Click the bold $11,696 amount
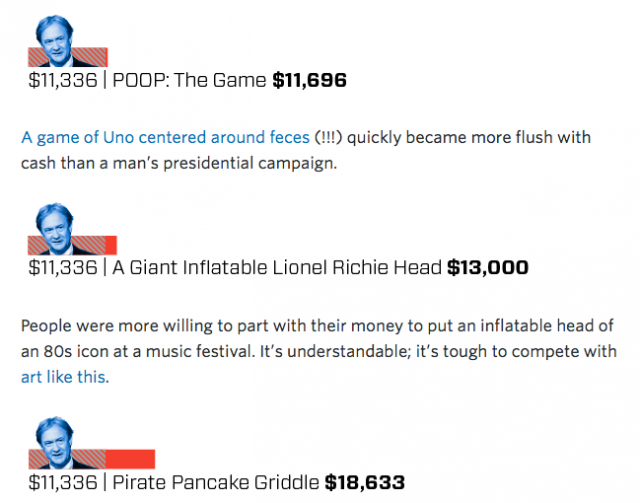The width and height of the screenshot is (640, 503). tap(309, 80)
